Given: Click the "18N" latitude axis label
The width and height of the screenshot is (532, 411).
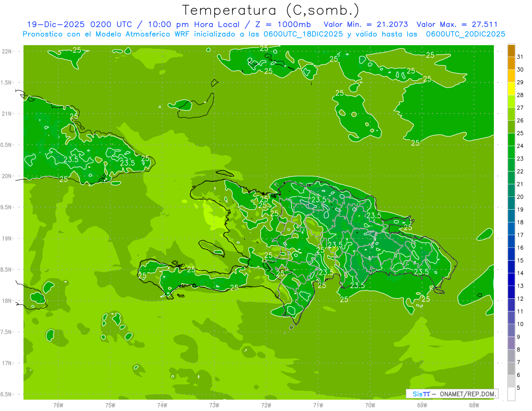Looking at the screenshot, I should (7, 301).
